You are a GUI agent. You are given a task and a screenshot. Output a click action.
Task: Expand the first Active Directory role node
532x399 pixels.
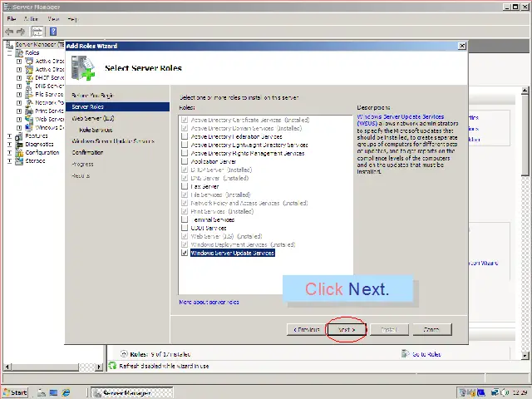point(19,62)
